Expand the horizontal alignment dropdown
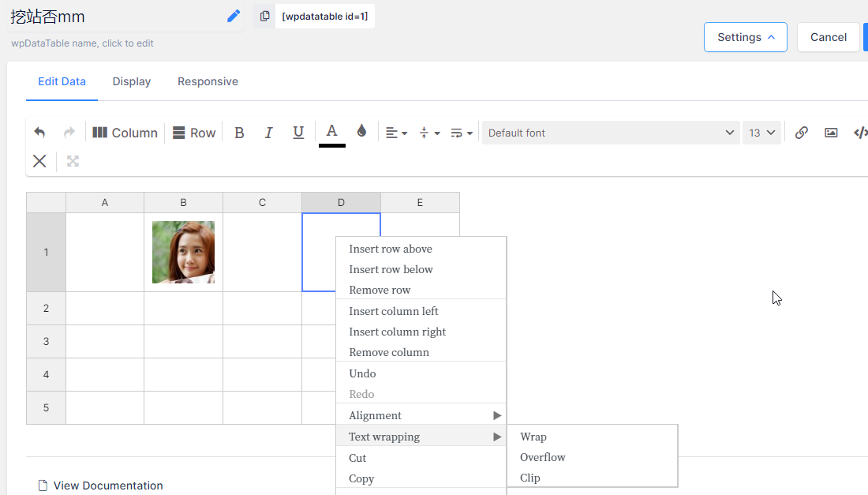The width and height of the screenshot is (868, 495). [x=396, y=133]
